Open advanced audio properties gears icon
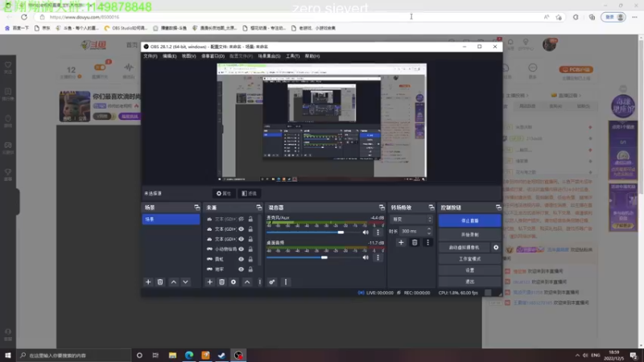The image size is (644, 362). pyautogui.click(x=272, y=282)
